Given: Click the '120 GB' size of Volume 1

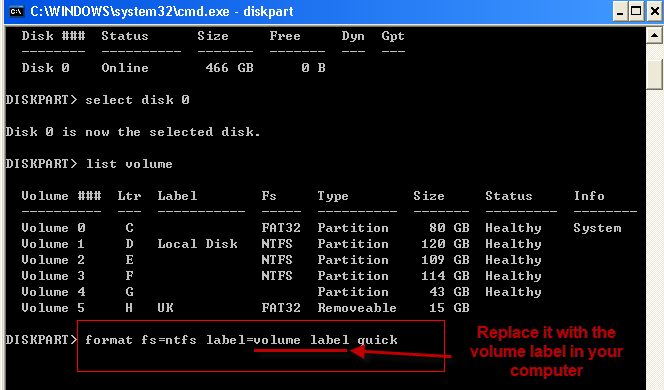Looking at the screenshot, I should (445, 244).
